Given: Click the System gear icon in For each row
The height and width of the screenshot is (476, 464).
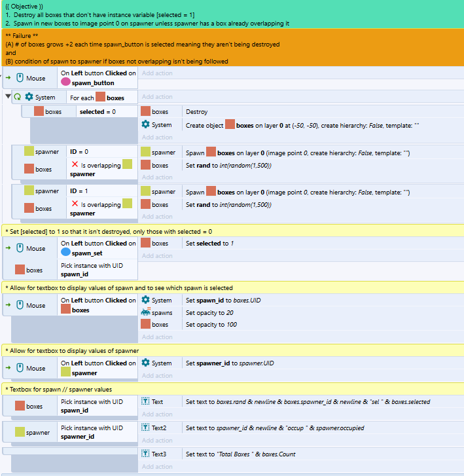Looking at the screenshot, I should coord(29,97).
